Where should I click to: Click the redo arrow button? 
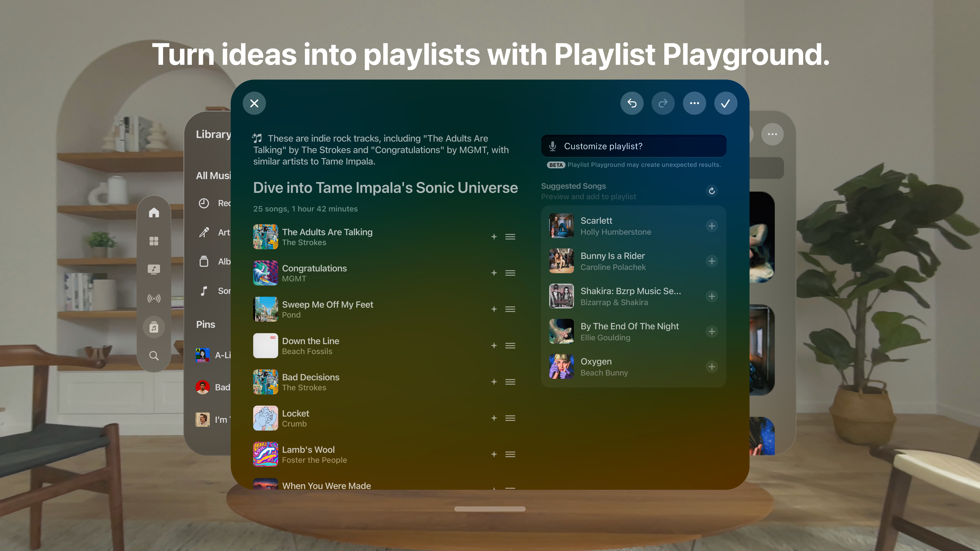pos(663,103)
